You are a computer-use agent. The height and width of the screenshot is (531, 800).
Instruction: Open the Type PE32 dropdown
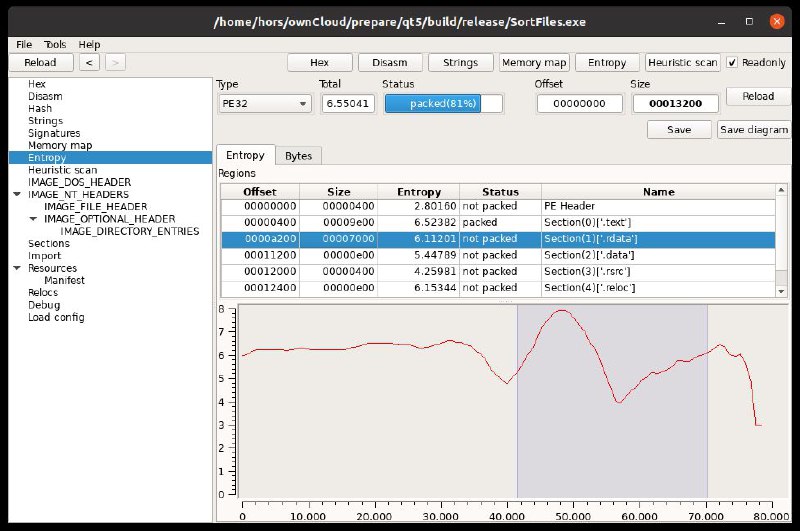pos(264,104)
